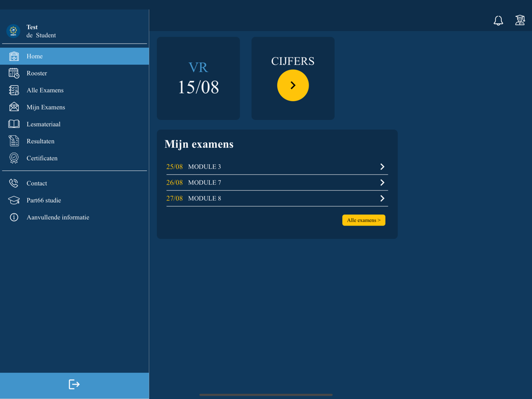Open the VR 15/08 date card
532x399 pixels.
pos(198,78)
